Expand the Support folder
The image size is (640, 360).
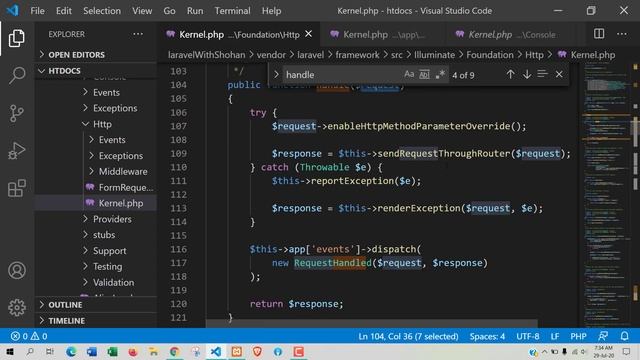pyautogui.click(x=96, y=251)
